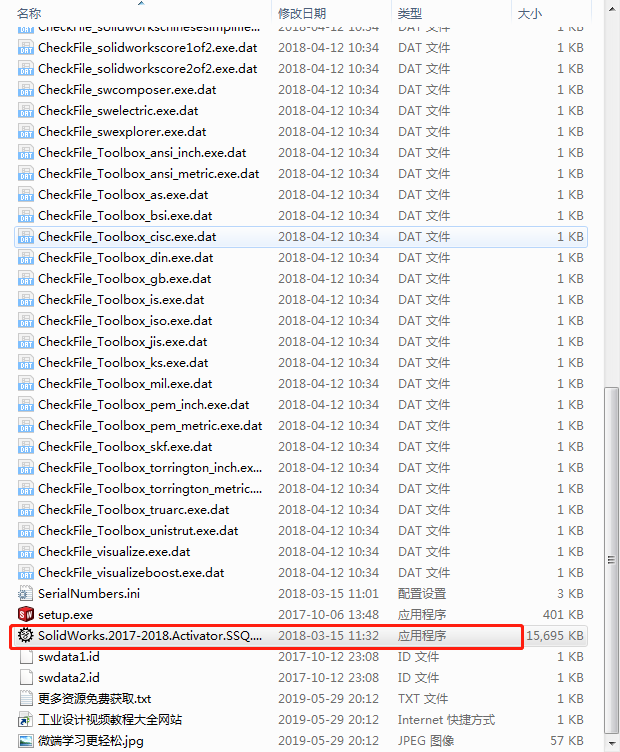The height and width of the screenshot is (752, 620).
Task: Click the scrollbar down arrow
Action: pyautogui.click(x=612, y=742)
